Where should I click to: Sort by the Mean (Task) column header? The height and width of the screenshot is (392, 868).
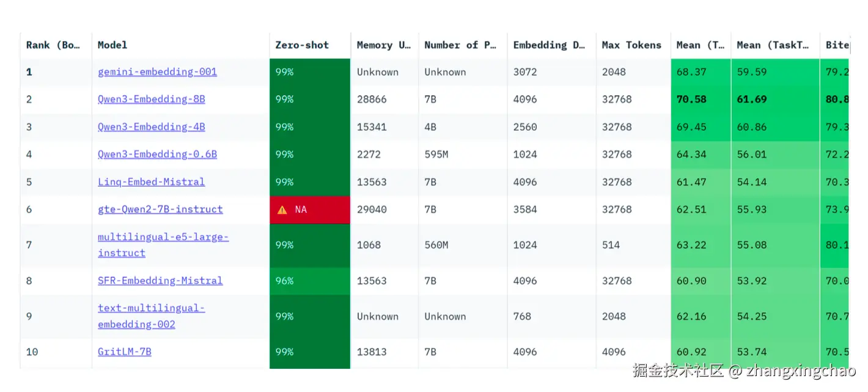point(701,45)
